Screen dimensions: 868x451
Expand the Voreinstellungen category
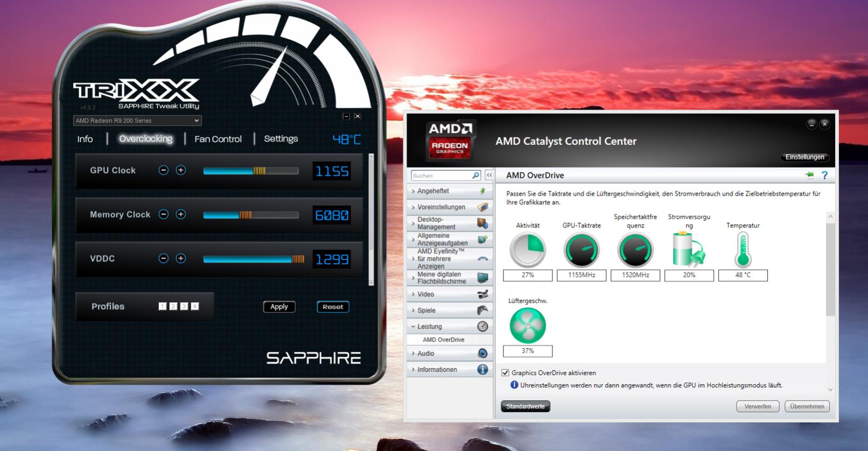click(x=450, y=207)
